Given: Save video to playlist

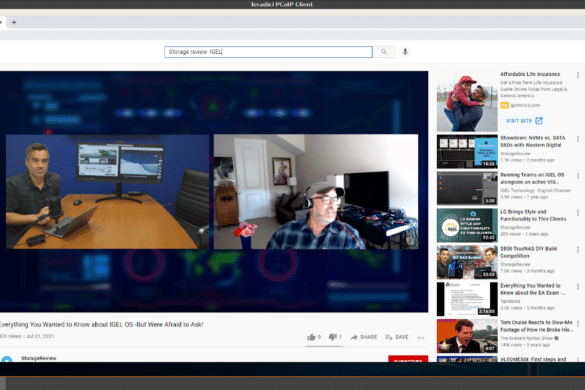Looking at the screenshot, I should [x=397, y=337].
